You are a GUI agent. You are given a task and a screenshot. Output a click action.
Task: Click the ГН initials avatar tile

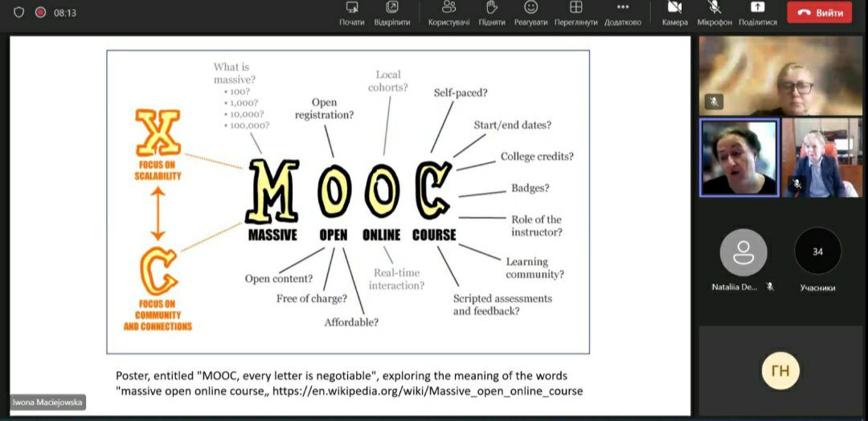(780, 370)
